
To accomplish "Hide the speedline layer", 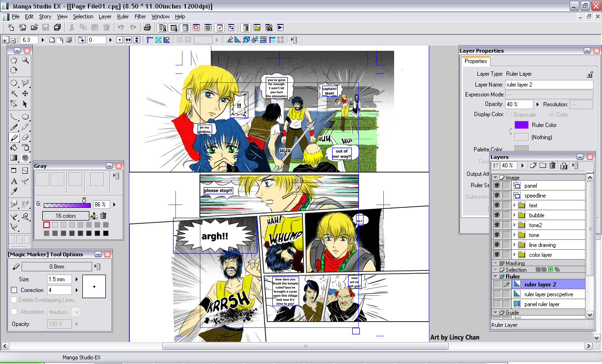I will pyautogui.click(x=497, y=195).
